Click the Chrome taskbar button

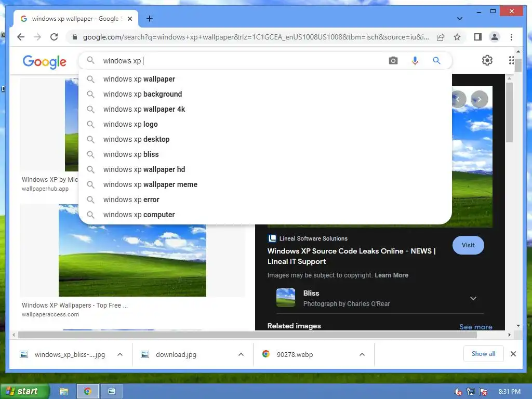[87, 391]
